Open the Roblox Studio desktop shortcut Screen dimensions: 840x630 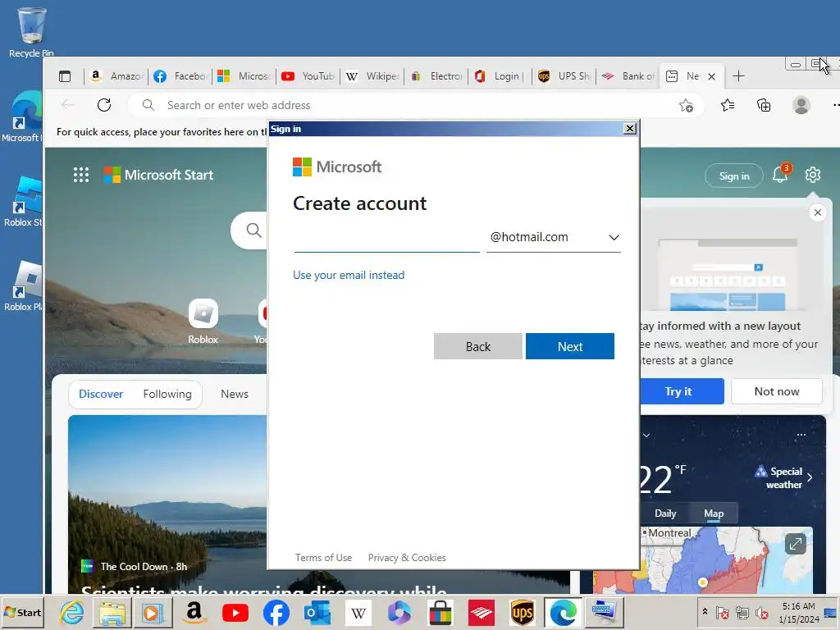[24, 202]
